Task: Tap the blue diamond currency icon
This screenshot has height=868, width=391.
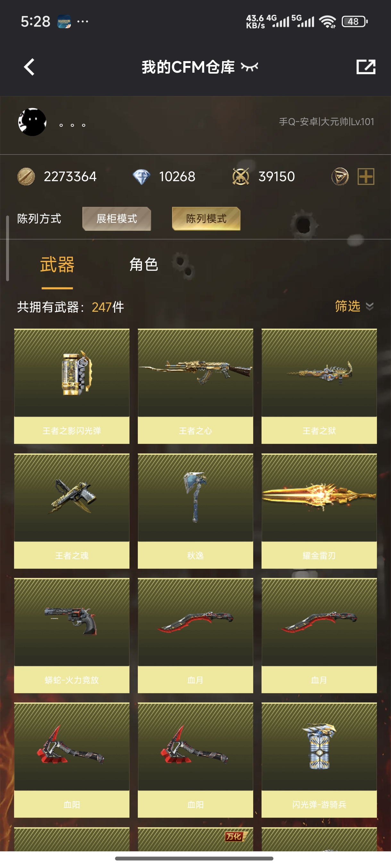Action: coord(141,177)
